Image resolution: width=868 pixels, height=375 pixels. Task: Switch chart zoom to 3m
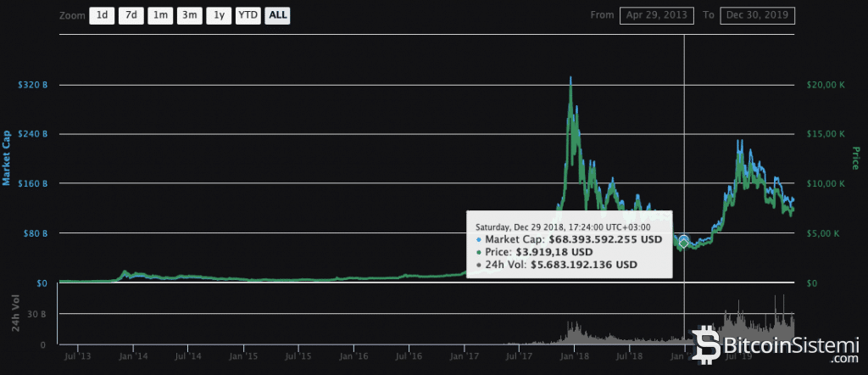(189, 15)
